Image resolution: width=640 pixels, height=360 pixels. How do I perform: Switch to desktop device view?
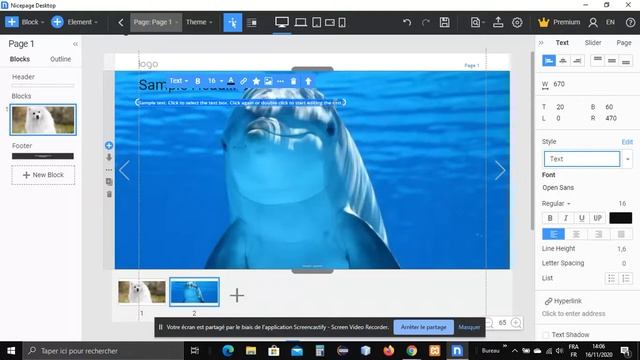click(282, 22)
